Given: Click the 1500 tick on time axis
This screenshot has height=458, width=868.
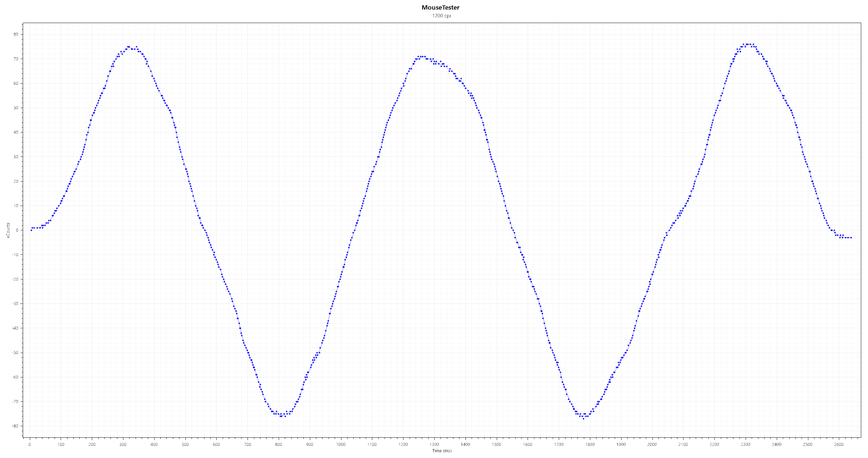Looking at the screenshot, I should 496,444.
